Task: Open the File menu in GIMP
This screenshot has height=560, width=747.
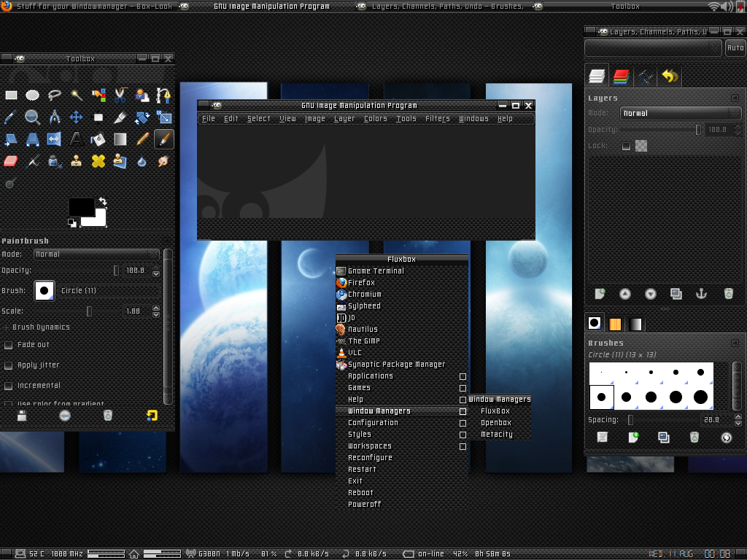Action: 208,119
